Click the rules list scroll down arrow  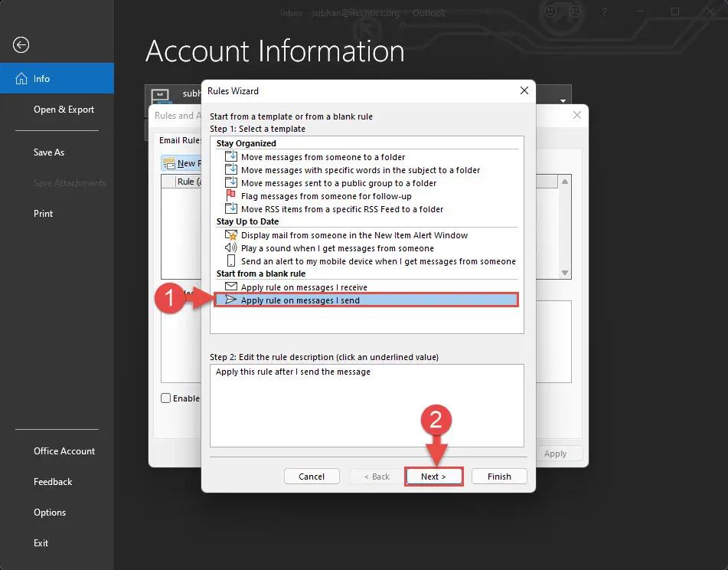(565, 273)
